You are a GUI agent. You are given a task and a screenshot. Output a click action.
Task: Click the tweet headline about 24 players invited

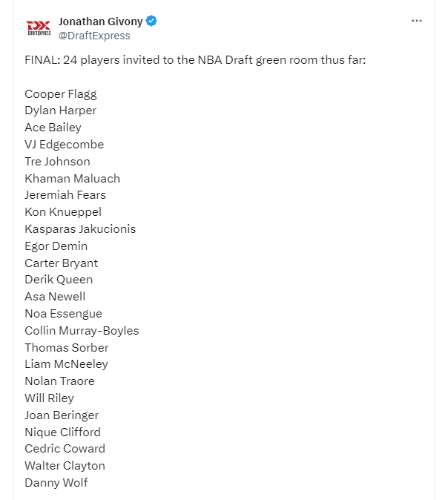(x=195, y=60)
